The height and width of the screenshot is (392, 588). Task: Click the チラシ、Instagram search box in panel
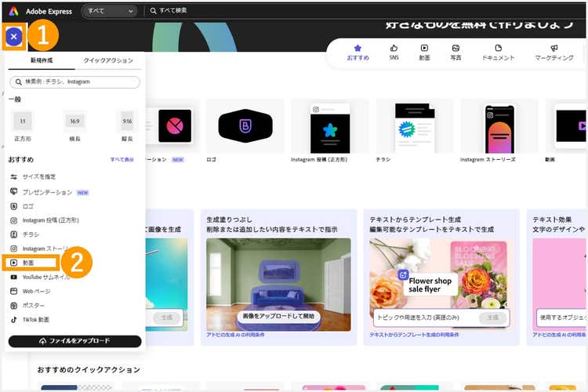74,82
